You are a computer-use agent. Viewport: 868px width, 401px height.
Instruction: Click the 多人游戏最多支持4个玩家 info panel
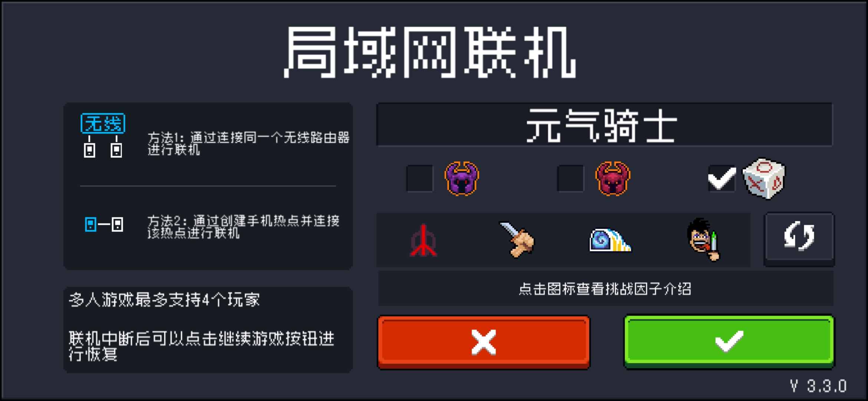208,330
